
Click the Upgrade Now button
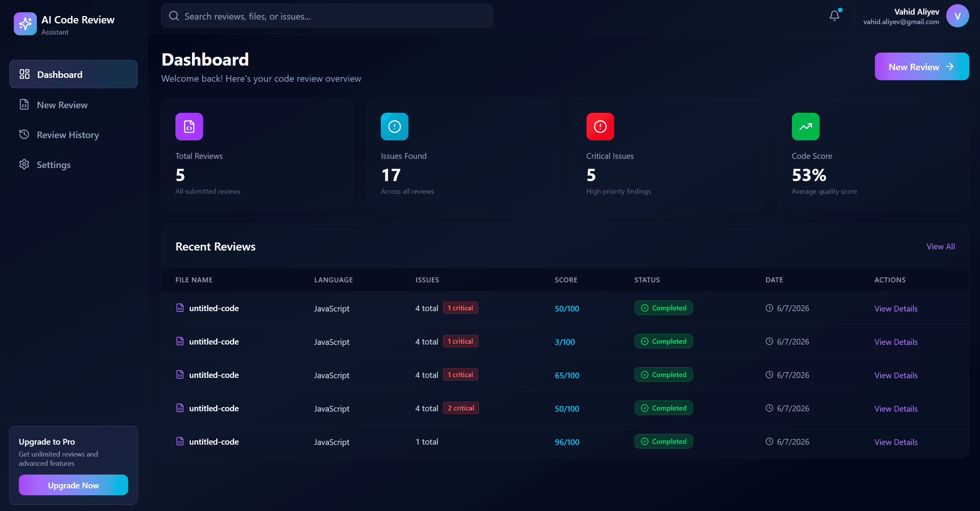[x=73, y=485]
